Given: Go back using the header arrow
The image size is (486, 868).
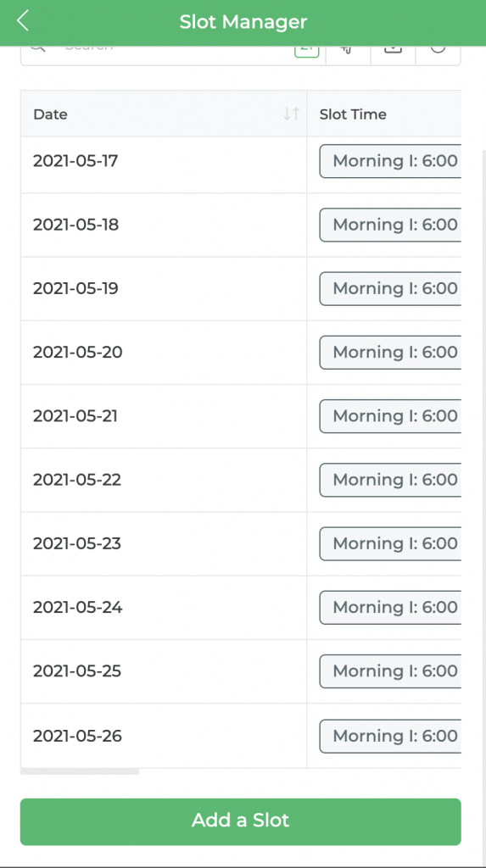Looking at the screenshot, I should [x=22, y=21].
